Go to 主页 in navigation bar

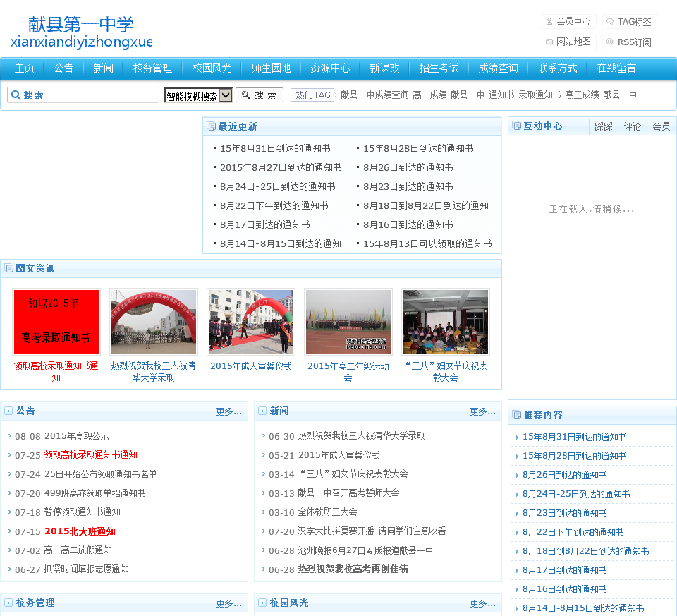pos(25,68)
